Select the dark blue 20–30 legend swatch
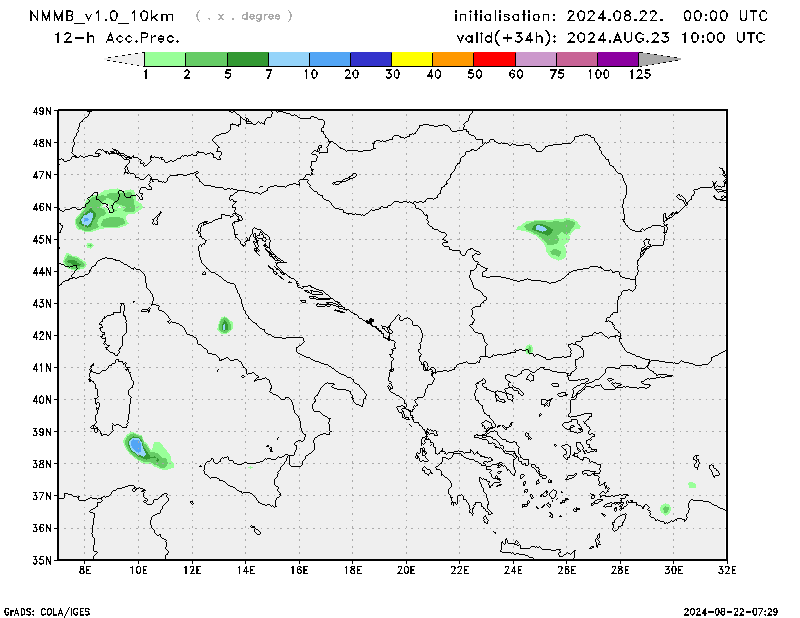Image resolution: width=800 pixels, height=618 pixels. click(x=371, y=59)
